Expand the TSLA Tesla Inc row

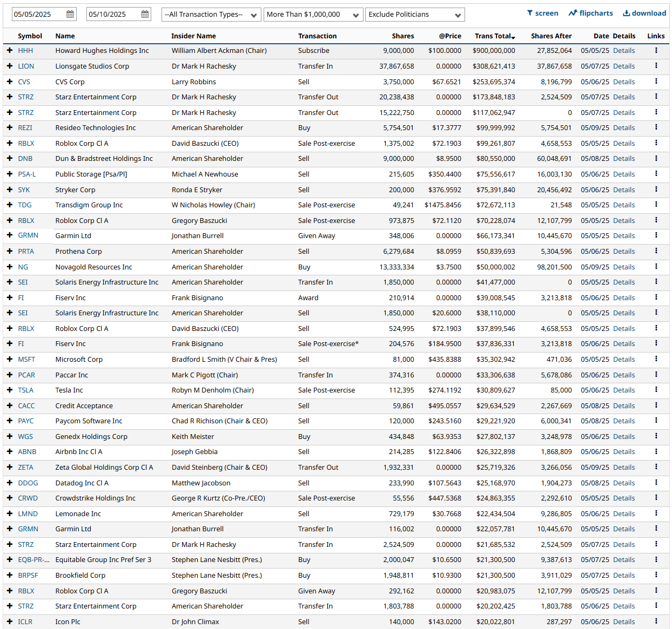pos(10,390)
